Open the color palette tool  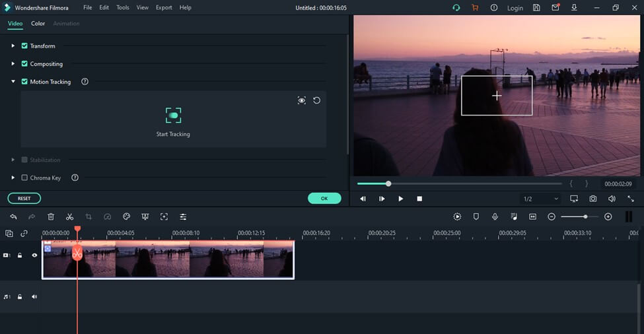pyautogui.click(x=126, y=217)
